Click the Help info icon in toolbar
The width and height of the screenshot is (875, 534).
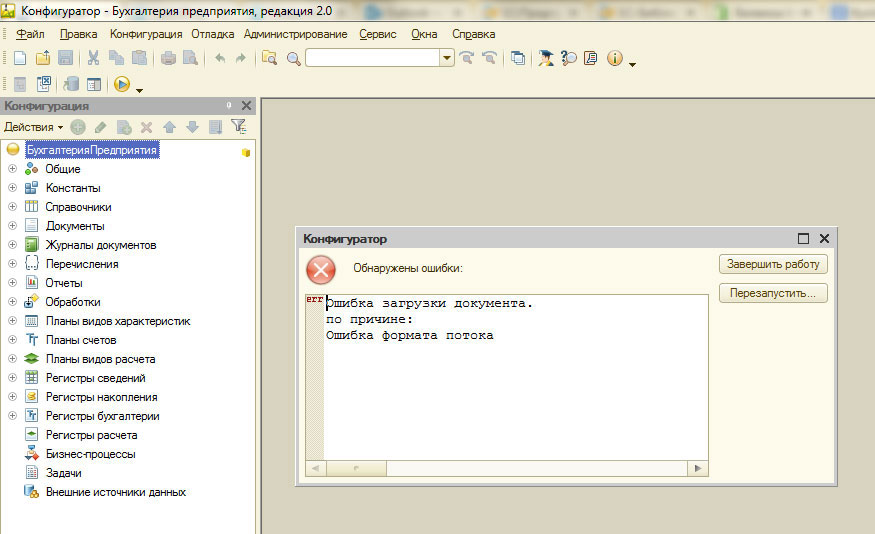coord(614,59)
